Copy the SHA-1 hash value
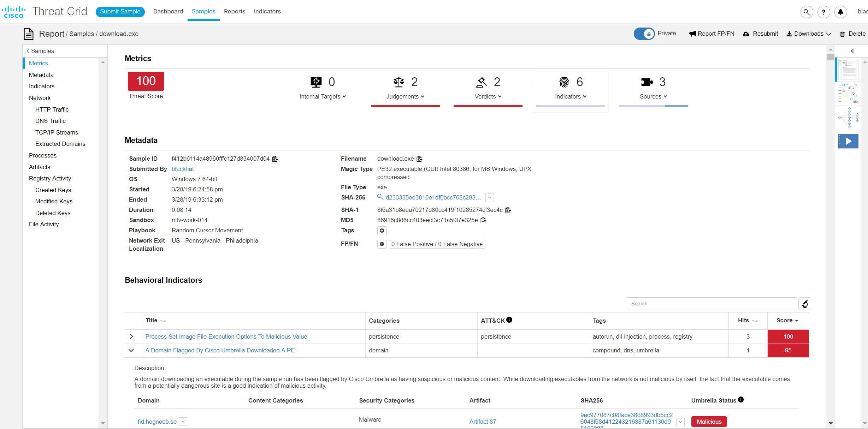Image resolution: width=868 pixels, height=429 pixels. (508, 210)
